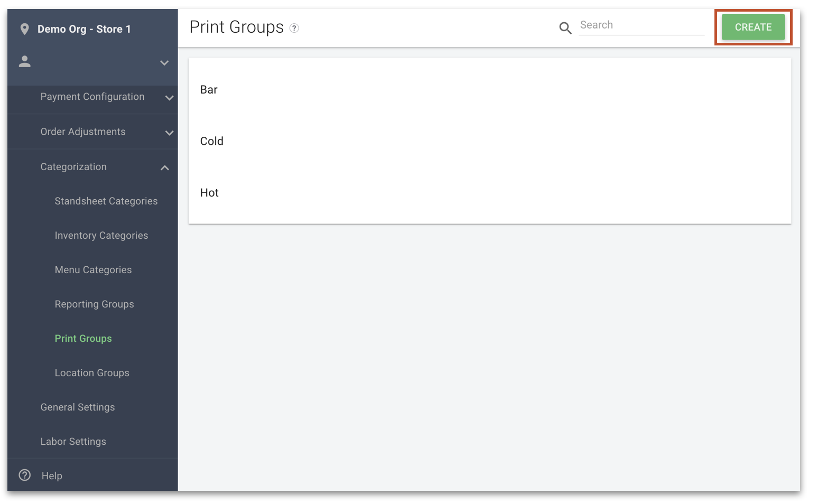Expand Payment Configuration chevron

[x=169, y=98]
